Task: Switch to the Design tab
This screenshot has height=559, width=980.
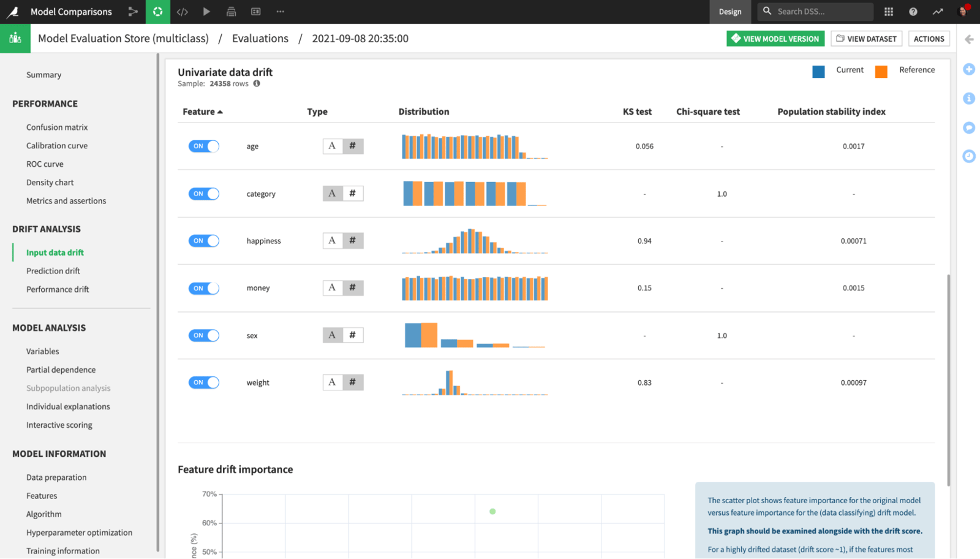Action: coord(730,11)
